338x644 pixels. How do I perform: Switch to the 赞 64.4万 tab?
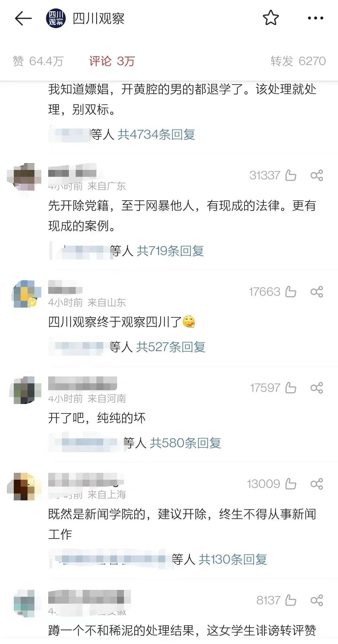(38, 61)
